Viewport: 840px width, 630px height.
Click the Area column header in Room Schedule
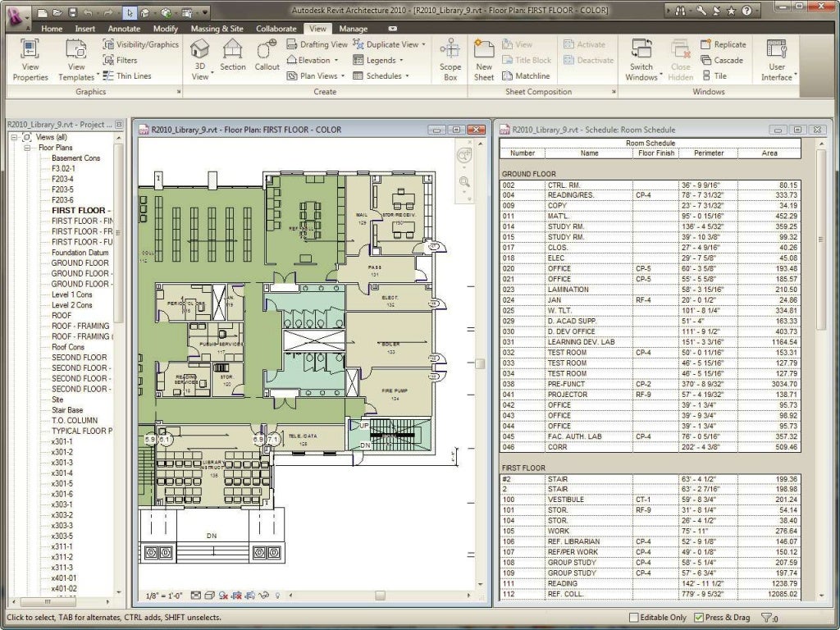769,153
